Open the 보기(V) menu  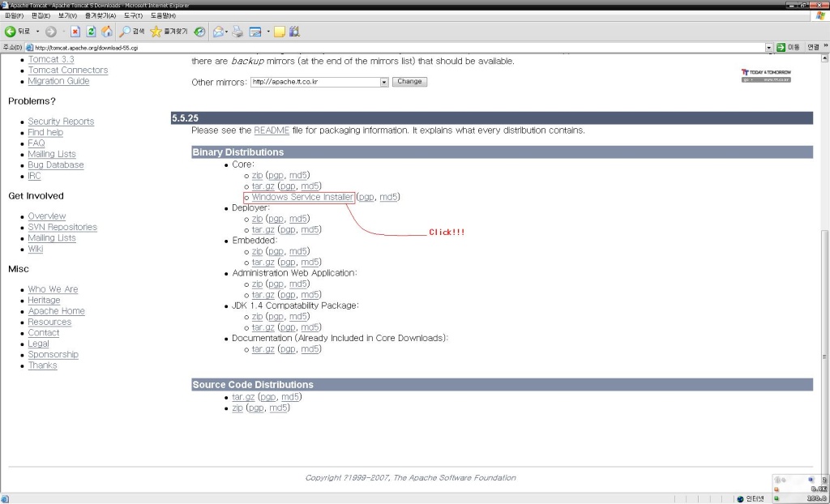67,16
